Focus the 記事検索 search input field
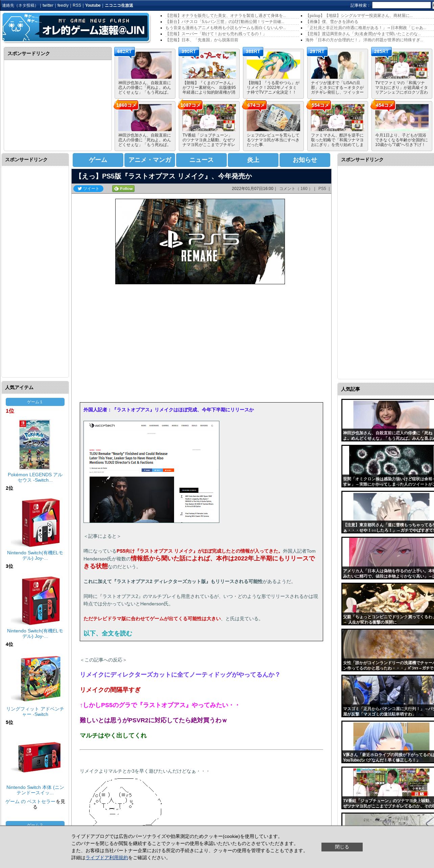The image size is (434, 868). (x=401, y=5)
